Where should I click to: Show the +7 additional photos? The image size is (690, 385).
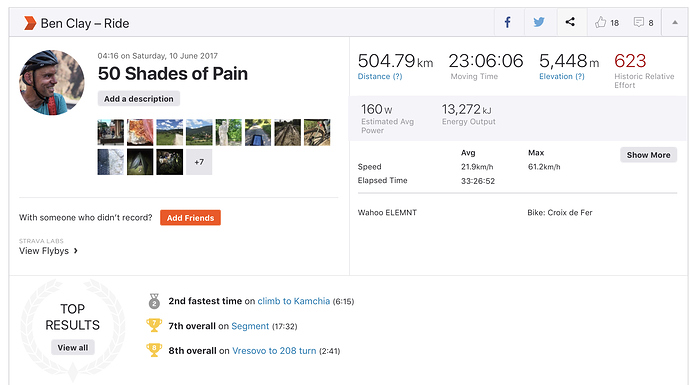click(199, 162)
